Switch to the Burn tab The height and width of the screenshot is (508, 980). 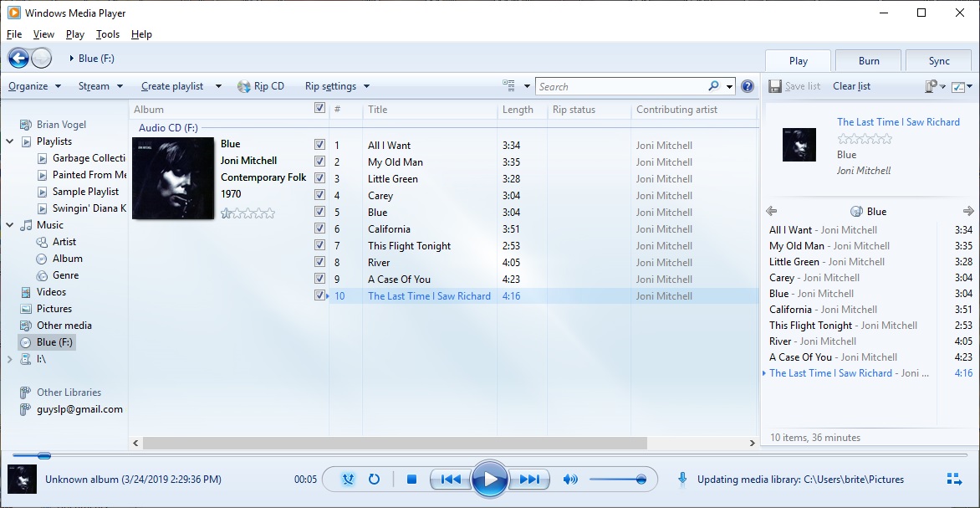pos(869,60)
